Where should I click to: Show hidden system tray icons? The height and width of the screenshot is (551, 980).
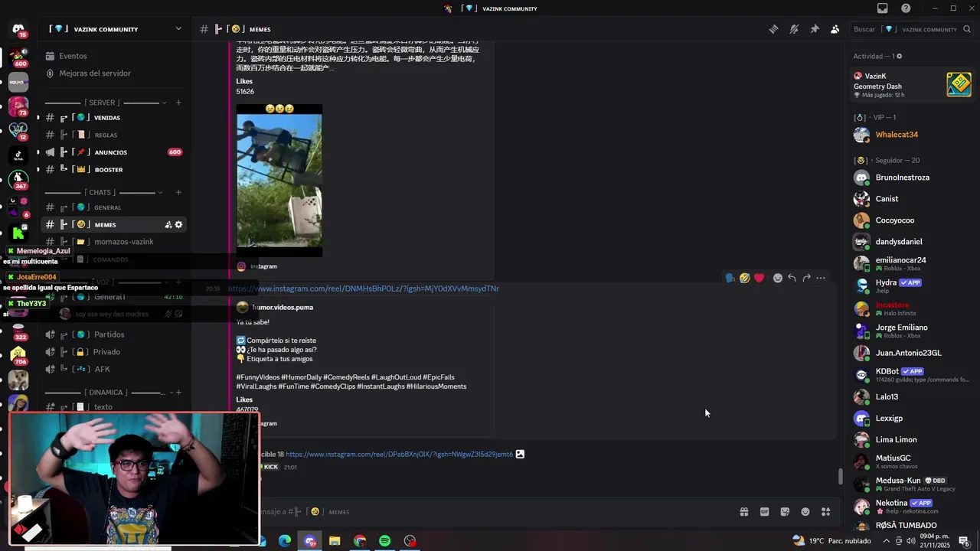click(x=887, y=541)
